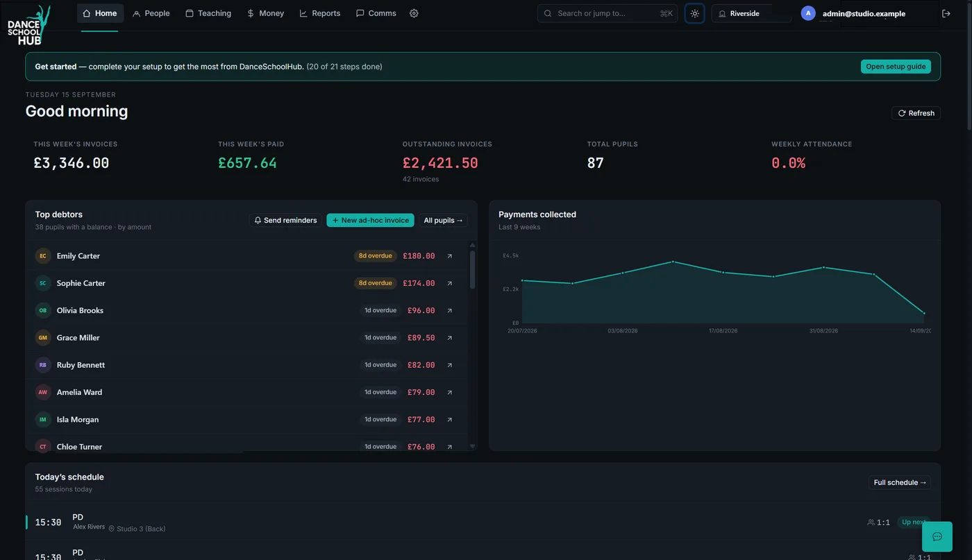Click the Studio 3 (Back) location text

coord(141,529)
